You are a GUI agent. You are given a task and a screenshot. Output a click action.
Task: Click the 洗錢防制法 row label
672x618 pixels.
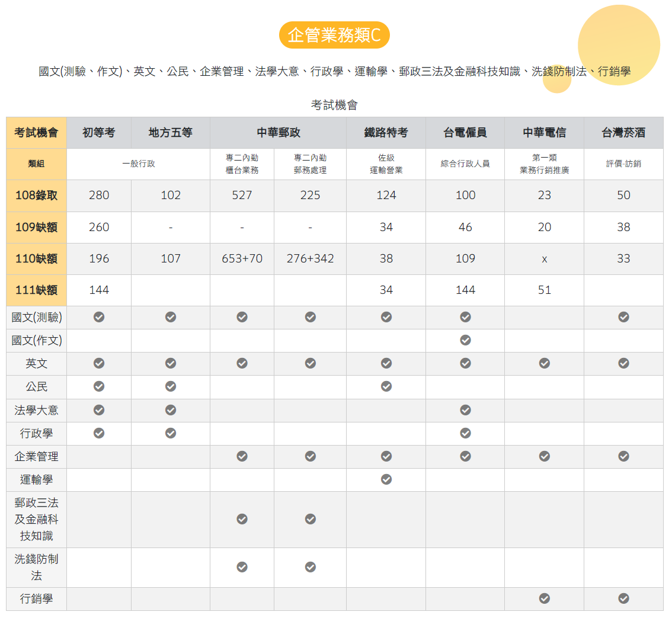coord(36,568)
